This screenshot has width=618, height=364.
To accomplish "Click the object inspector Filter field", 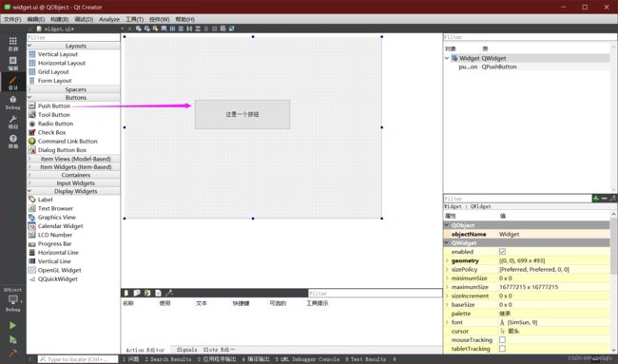I will coord(530,37).
